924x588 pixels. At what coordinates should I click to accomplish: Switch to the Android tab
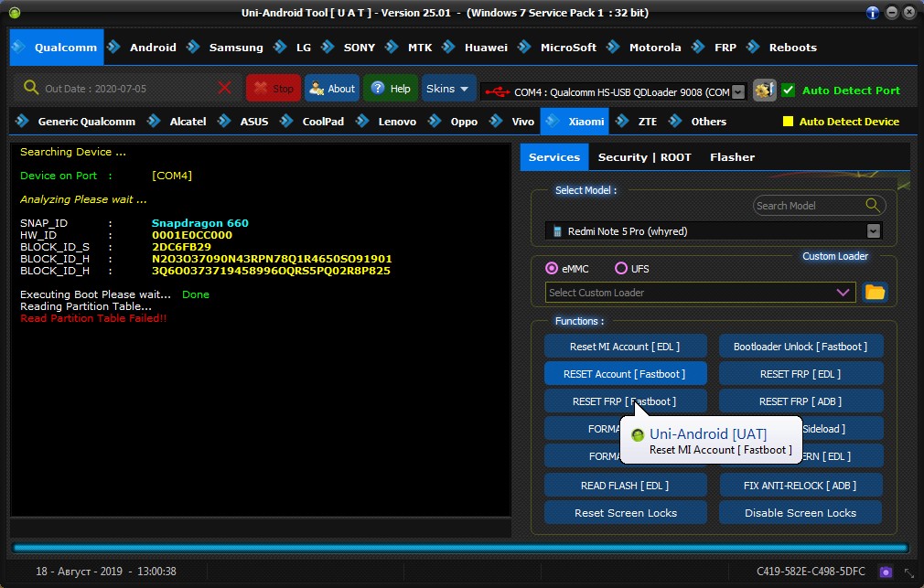point(153,48)
